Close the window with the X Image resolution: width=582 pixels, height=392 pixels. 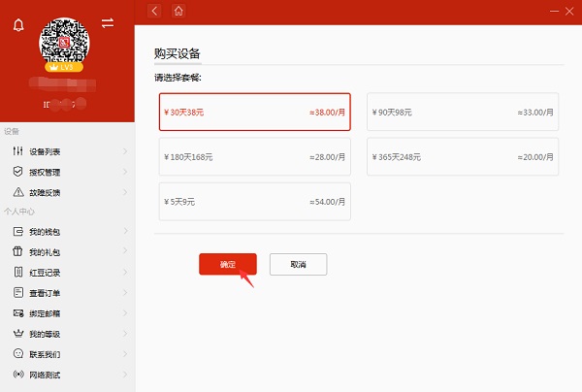pyautogui.click(x=569, y=11)
